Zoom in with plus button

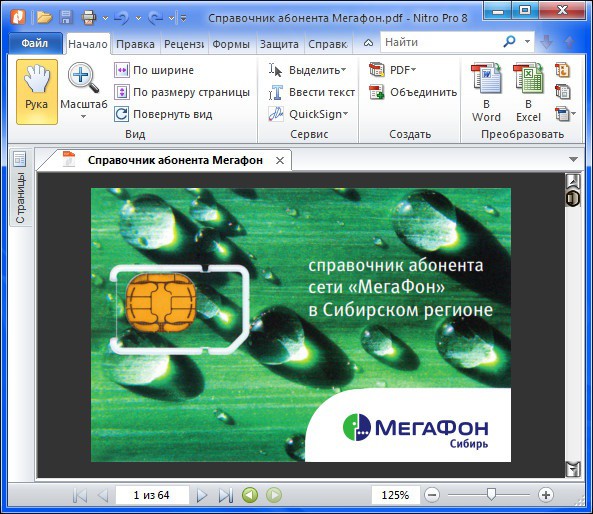[545, 495]
